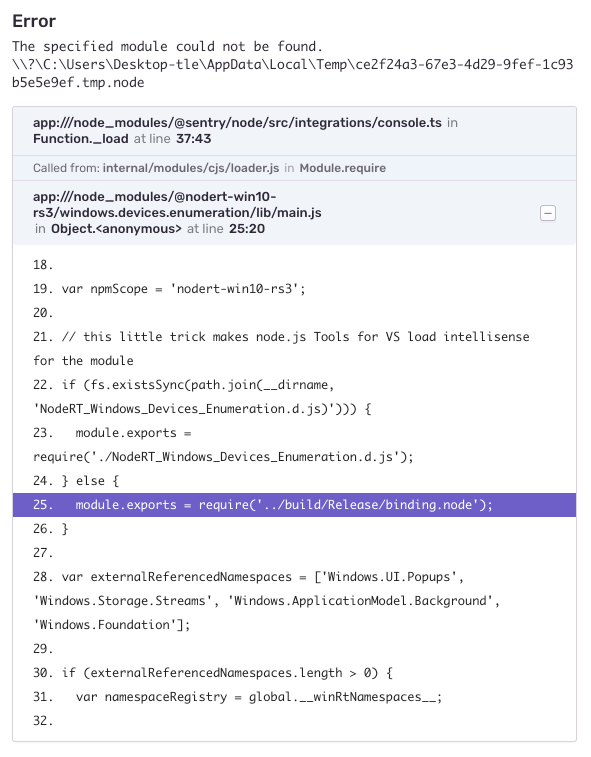Click the @nodert-win10-rs3 main.js file path
The width and height of the screenshot is (591, 757).
[177, 205]
